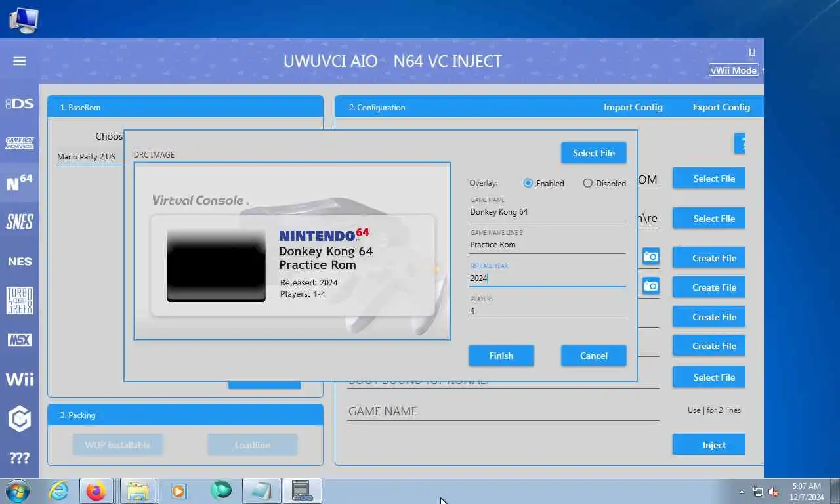Open Windows Explorer from taskbar
The width and height of the screenshot is (840, 504).
click(137, 491)
